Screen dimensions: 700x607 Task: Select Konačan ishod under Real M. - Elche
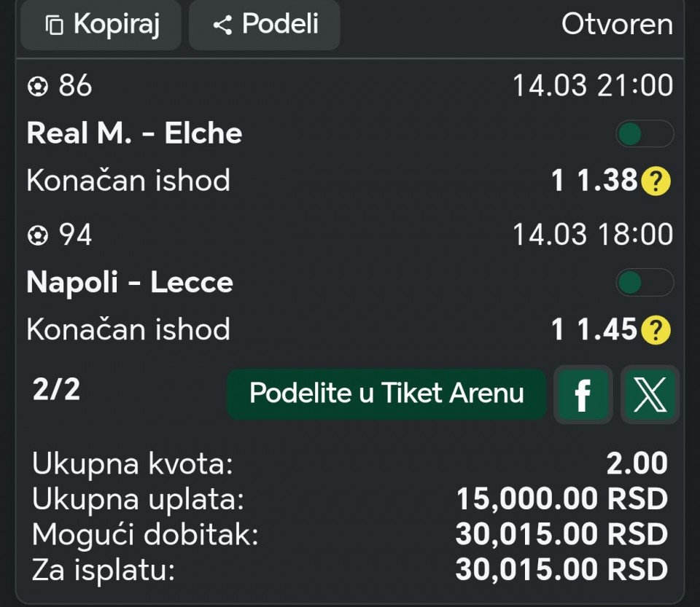tap(128, 181)
